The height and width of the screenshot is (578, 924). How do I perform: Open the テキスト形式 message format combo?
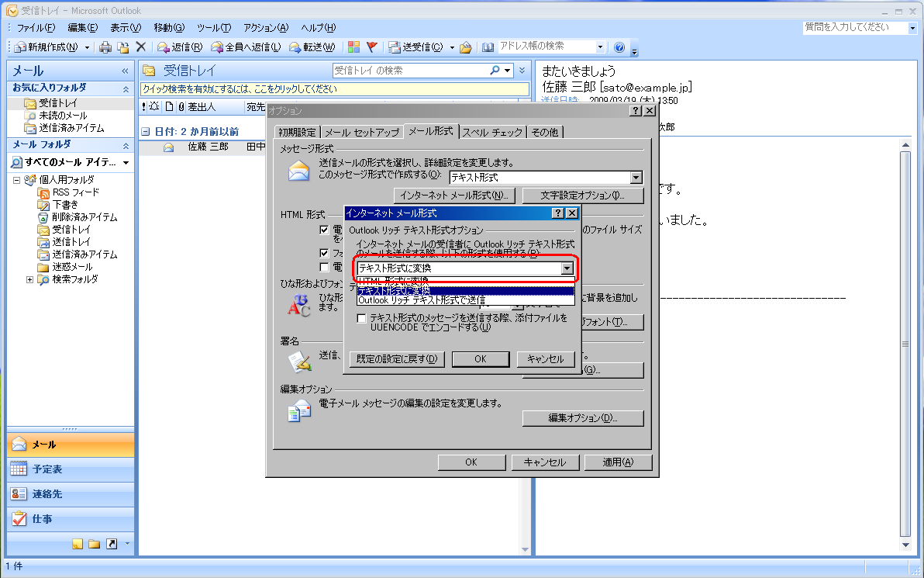pyautogui.click(x=636, y=178)
